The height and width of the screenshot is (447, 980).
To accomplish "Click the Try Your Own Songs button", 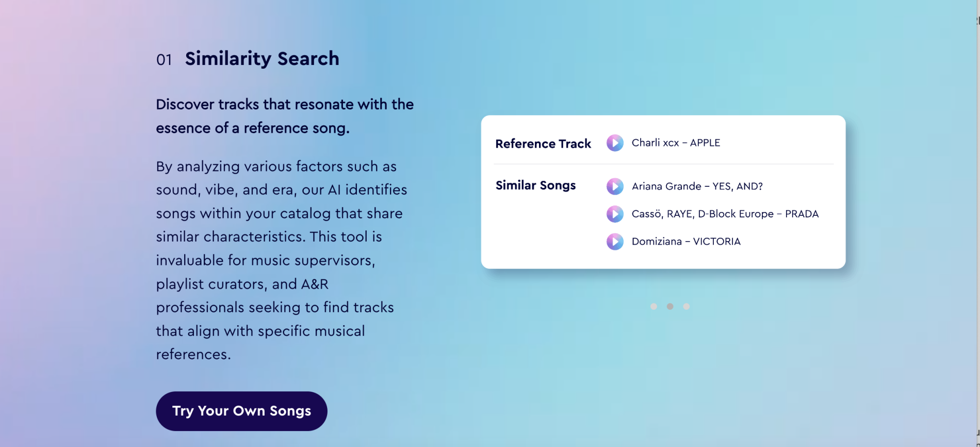I will click(241, 411).
